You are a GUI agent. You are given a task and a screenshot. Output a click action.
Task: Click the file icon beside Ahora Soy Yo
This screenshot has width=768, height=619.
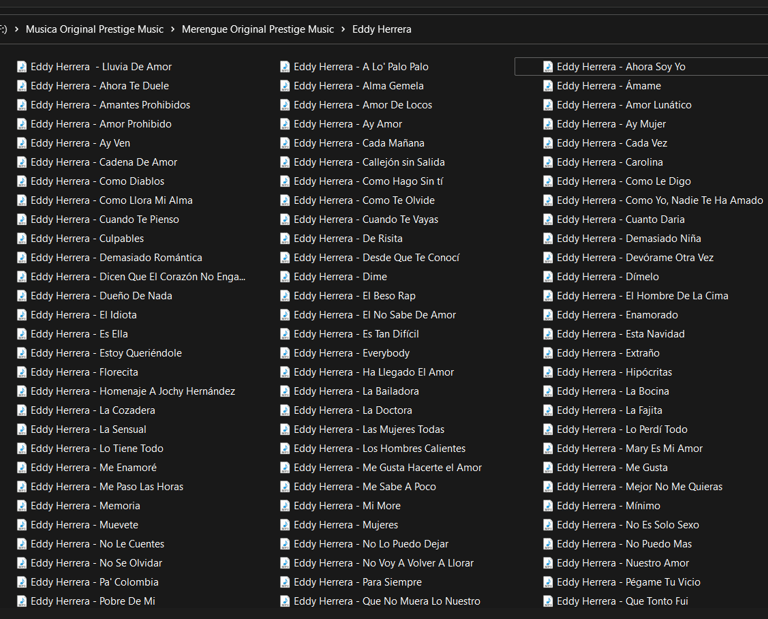click(548, 67)
